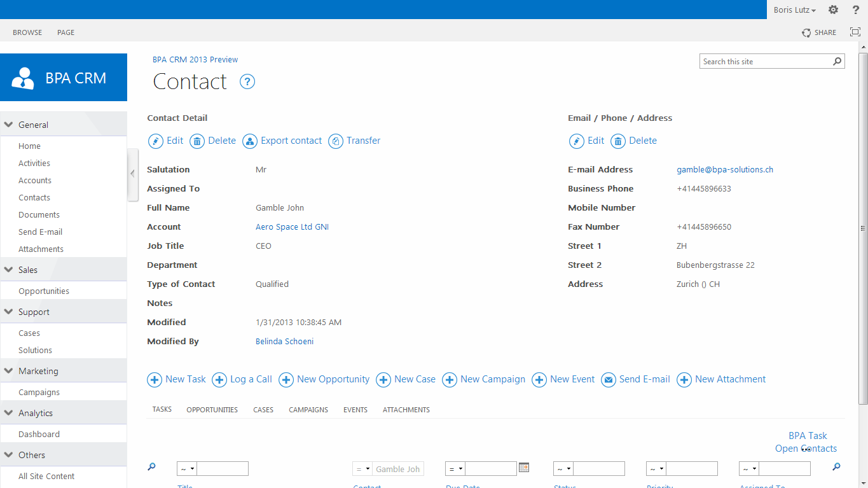Open the Status filter operator dropdown
Screen dimensions: 868x488
point(563,469)
